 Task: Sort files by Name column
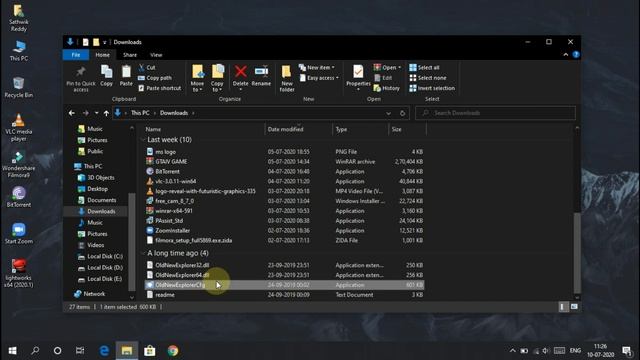(x=153, y=129)
